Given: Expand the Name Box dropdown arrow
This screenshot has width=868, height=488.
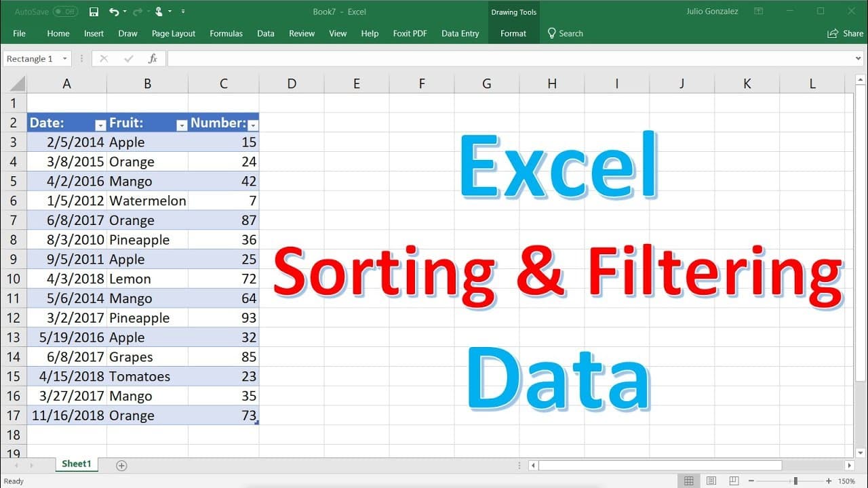Looking at the screenshot, I should tap(65, 59).
